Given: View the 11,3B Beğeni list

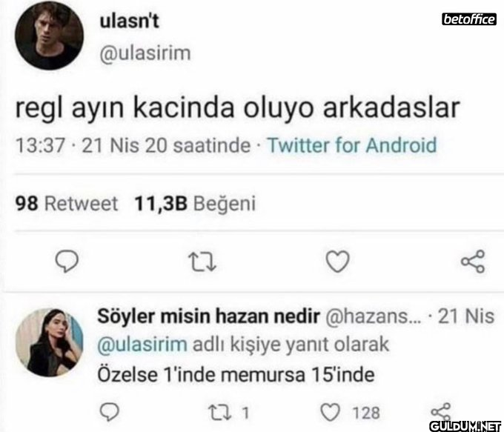Looking at the screenshot, I should (194, 203).
